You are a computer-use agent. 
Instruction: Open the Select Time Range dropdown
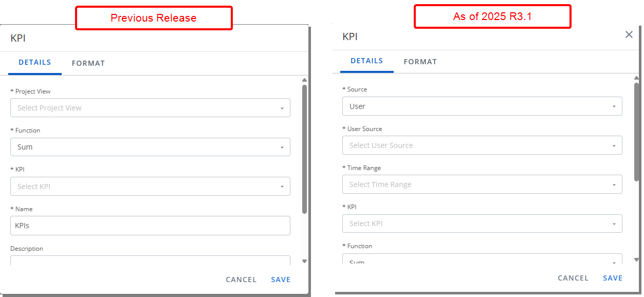click(x=482, y=184)
